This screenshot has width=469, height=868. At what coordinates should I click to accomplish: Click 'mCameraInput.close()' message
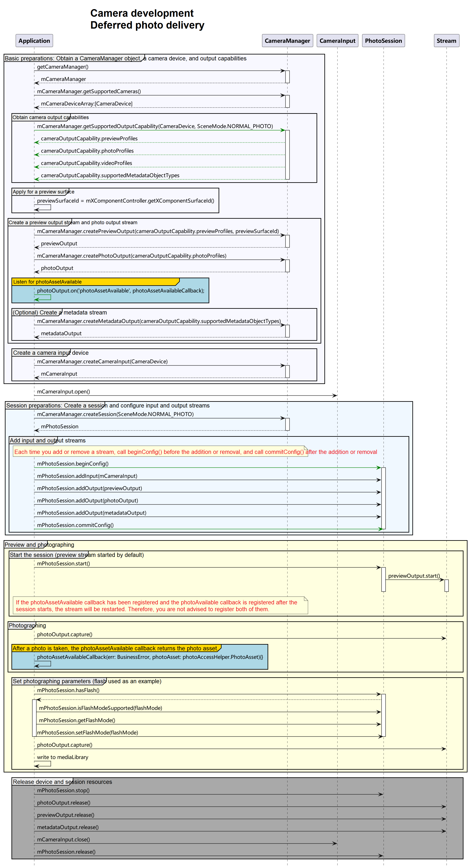pos(64,839)
